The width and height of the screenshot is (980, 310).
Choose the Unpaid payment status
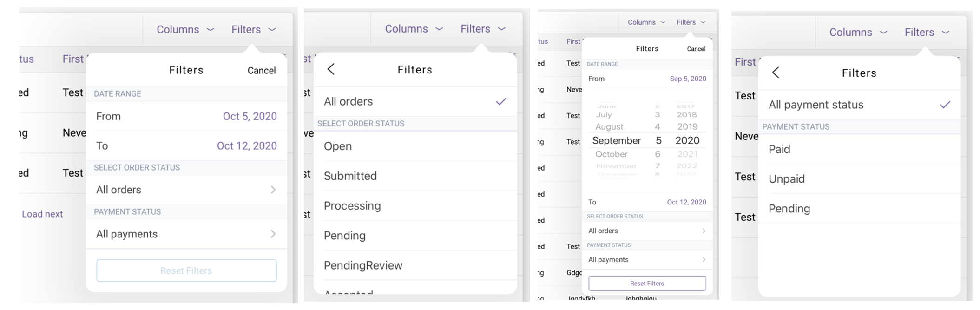[x=786, y=179]
